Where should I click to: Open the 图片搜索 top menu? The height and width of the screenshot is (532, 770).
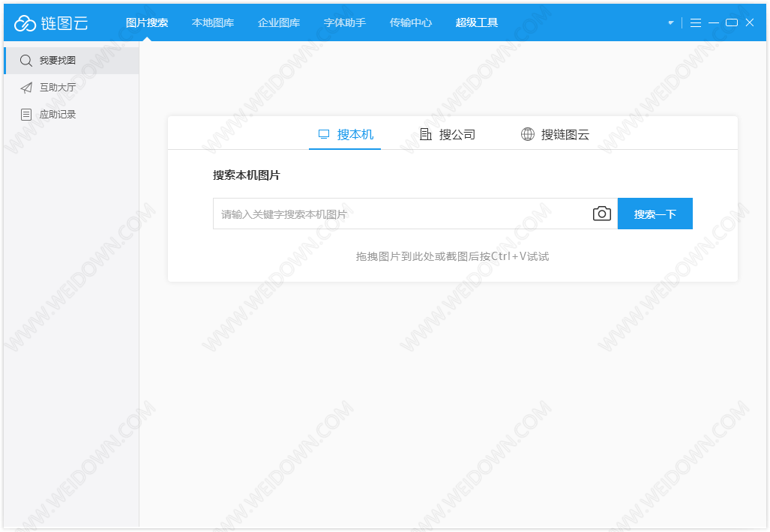click(x=147, y=22)
